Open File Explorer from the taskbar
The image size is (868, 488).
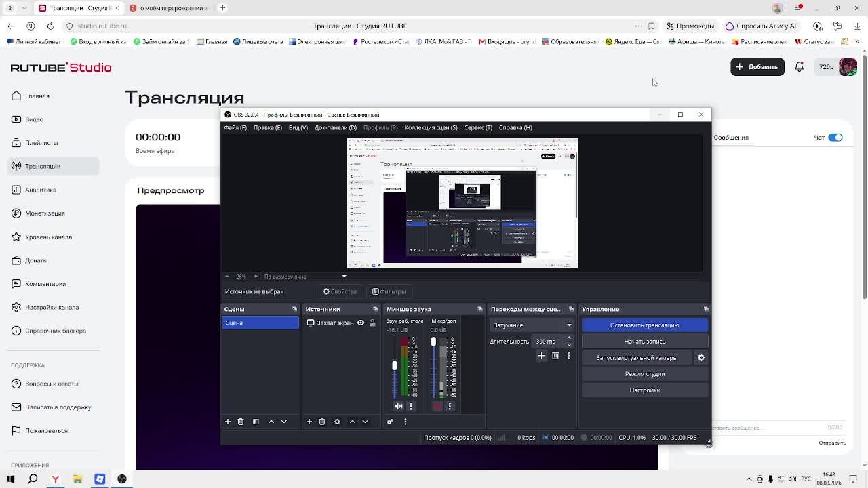(x=77, y=479)
